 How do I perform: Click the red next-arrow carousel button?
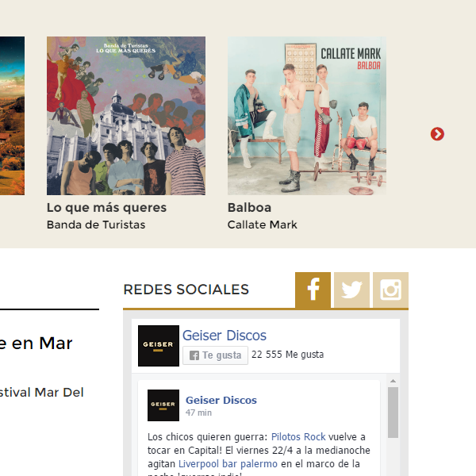click(x=437, y=134)
